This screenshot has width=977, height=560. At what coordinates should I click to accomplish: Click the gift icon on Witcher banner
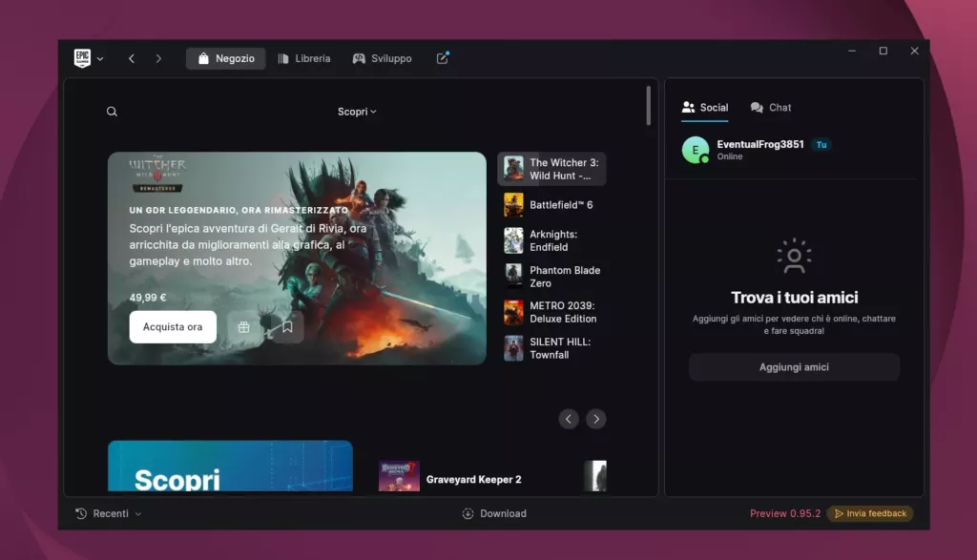pyautogui.click(x=243, y=327)
